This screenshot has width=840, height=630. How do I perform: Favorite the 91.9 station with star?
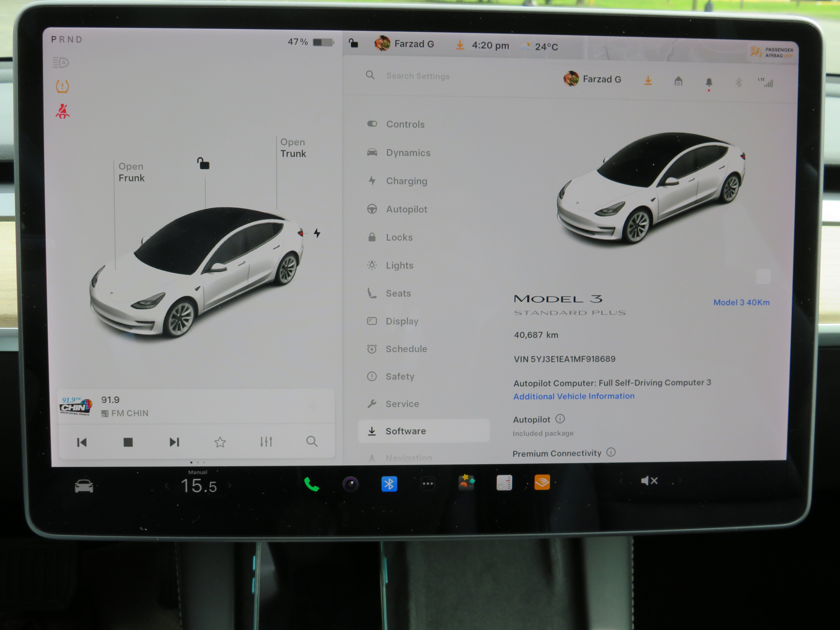220,442
